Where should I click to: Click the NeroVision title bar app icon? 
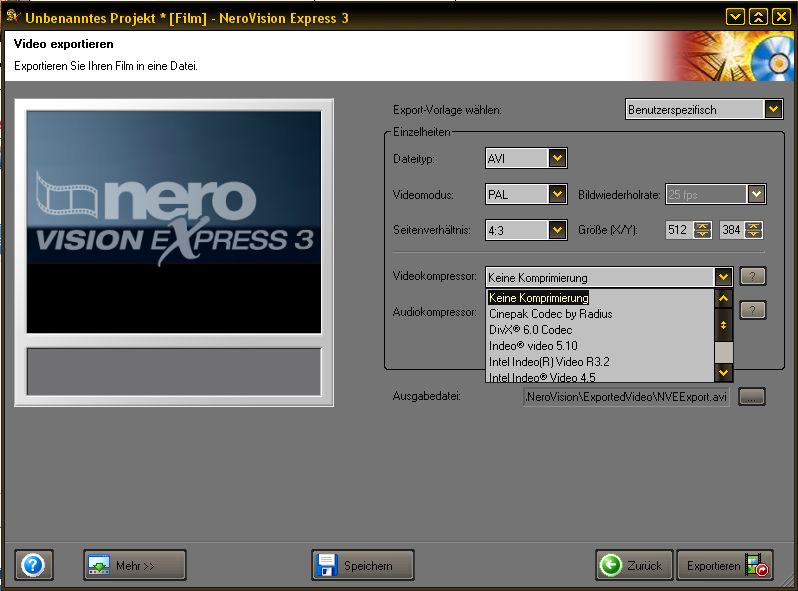[13, 16]
